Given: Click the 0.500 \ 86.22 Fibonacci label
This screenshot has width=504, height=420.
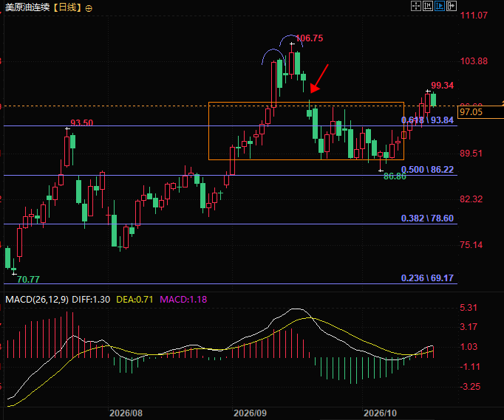Looking at the screenshot, I should pos(427,170).
